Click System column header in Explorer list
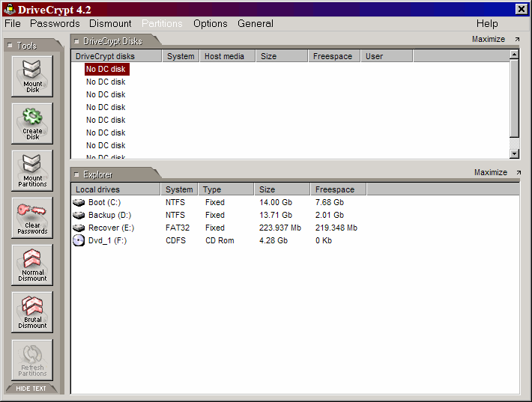Screen dimensions: 532x402 (180, 189)
